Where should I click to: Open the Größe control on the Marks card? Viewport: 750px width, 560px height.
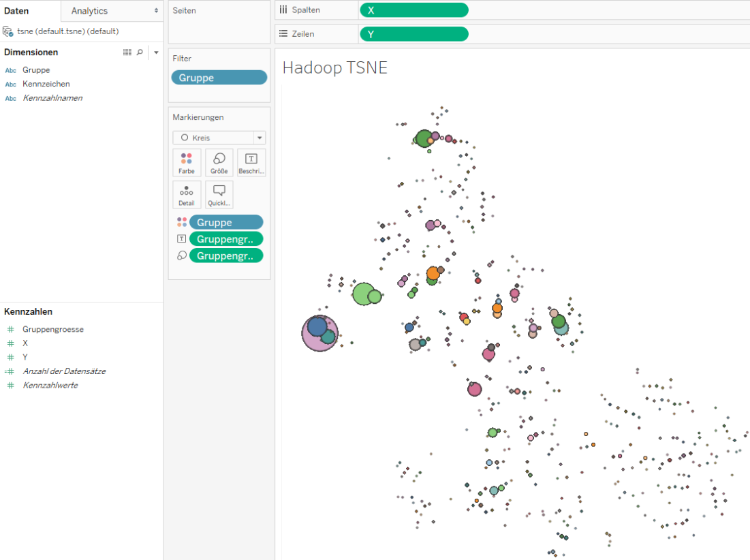point(219,162)
